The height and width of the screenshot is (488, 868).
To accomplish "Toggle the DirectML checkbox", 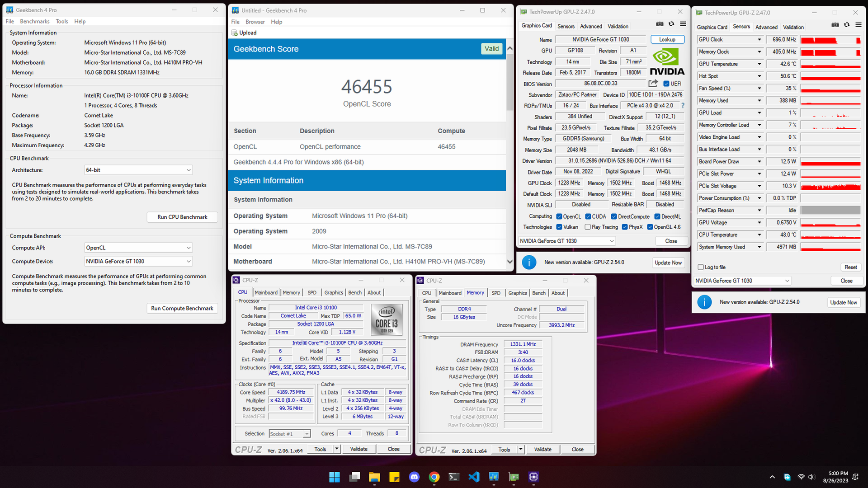I will pos(657,216).
